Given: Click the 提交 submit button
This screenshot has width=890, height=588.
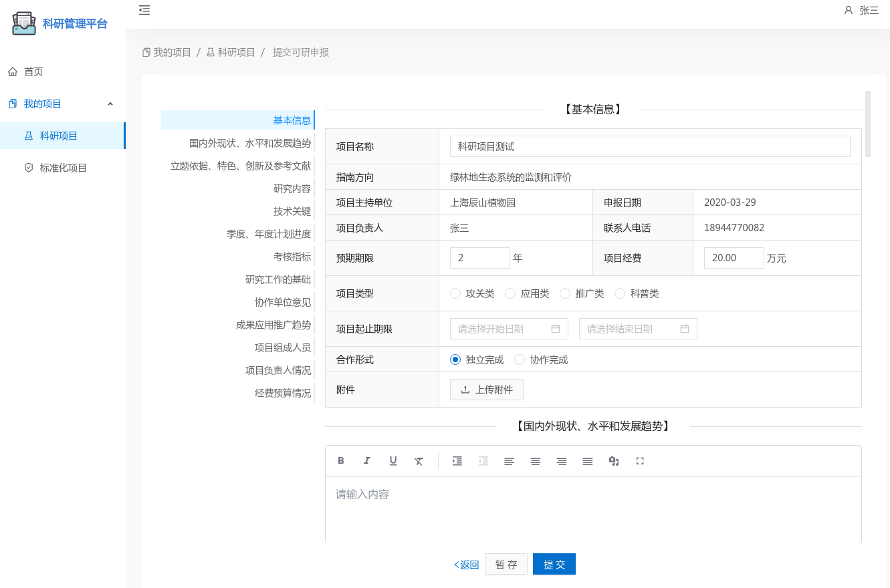Looking at the screenshot, I should (554, 564).
